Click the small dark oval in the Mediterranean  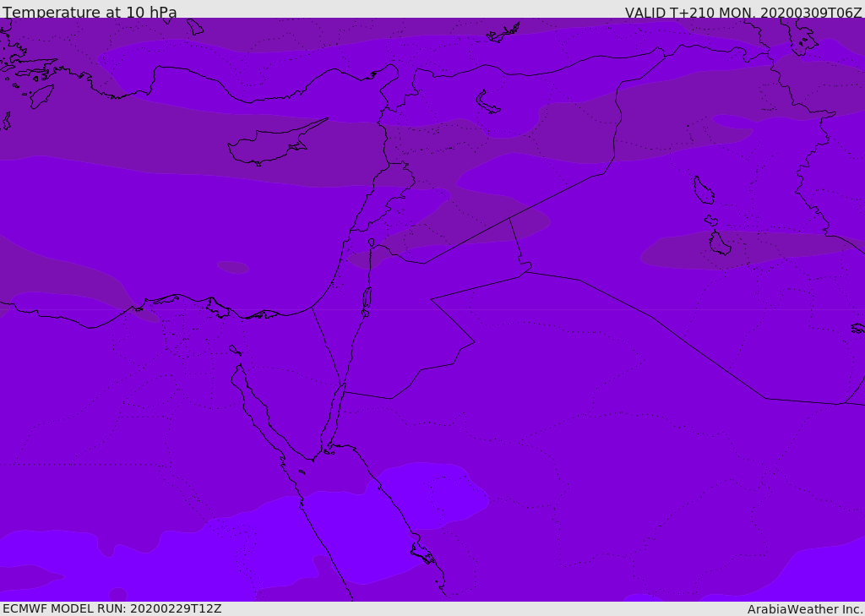tap(233, 267)
